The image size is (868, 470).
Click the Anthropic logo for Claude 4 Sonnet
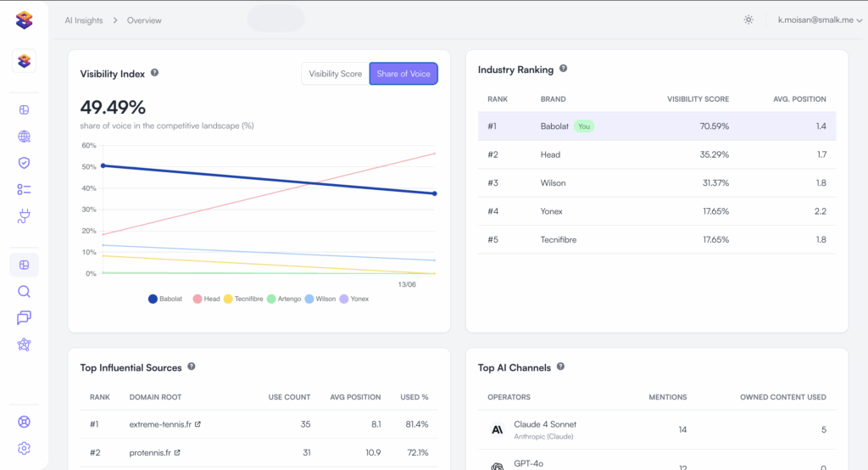497,429
